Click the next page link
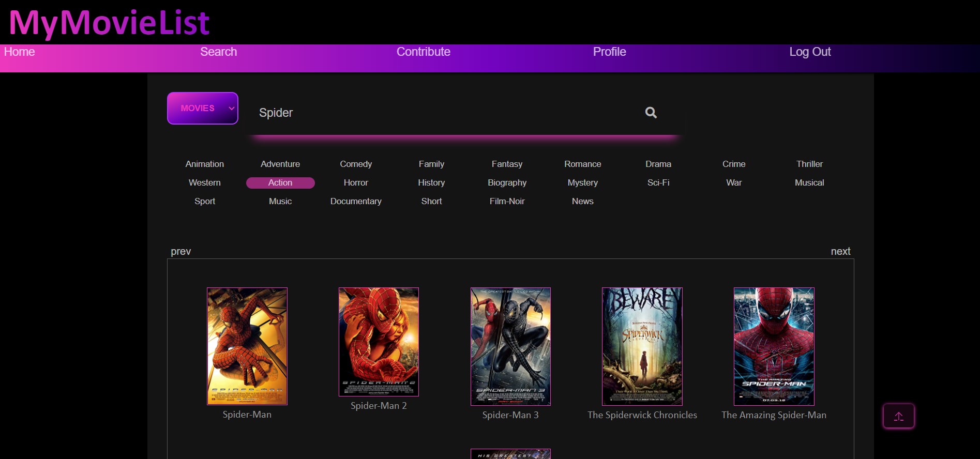This screenshot has width=980, height=459. click(840, 251)
